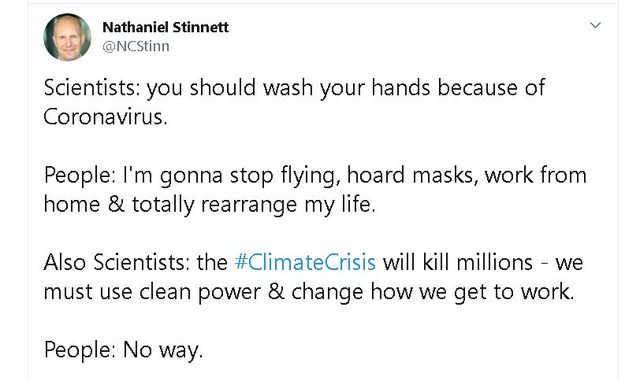Click the first word "Scientists:" of the tweet

point(91,88)
